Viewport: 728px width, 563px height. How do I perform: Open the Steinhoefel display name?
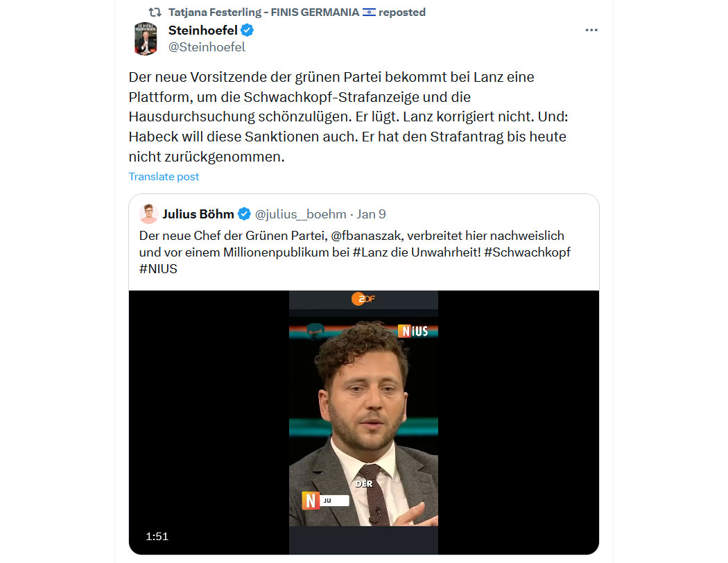203,31
